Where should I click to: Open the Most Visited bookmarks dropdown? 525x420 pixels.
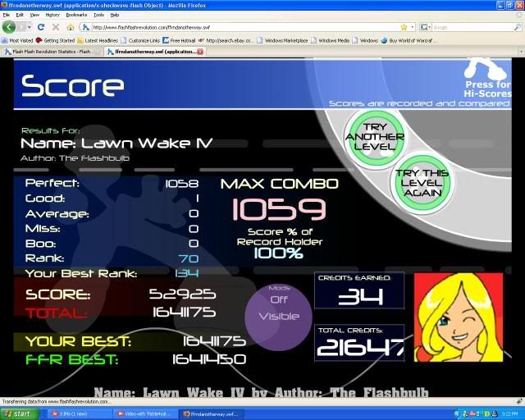(19, 39)
